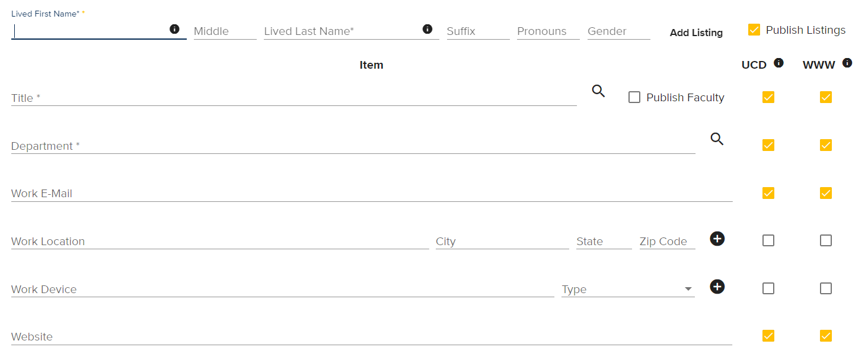Check UCD checkbox for Work Device row
The height and width of the screenshot is (360, 868).
(x=768, y=288)
